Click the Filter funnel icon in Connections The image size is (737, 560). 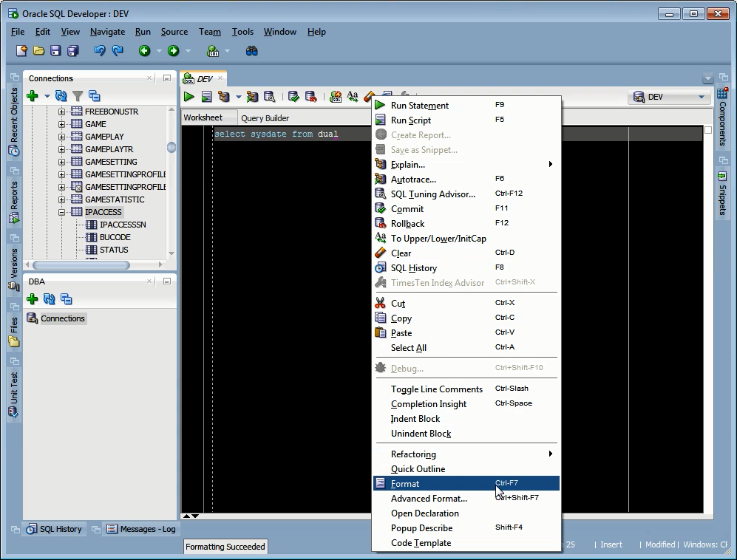(x=78, y=96)
